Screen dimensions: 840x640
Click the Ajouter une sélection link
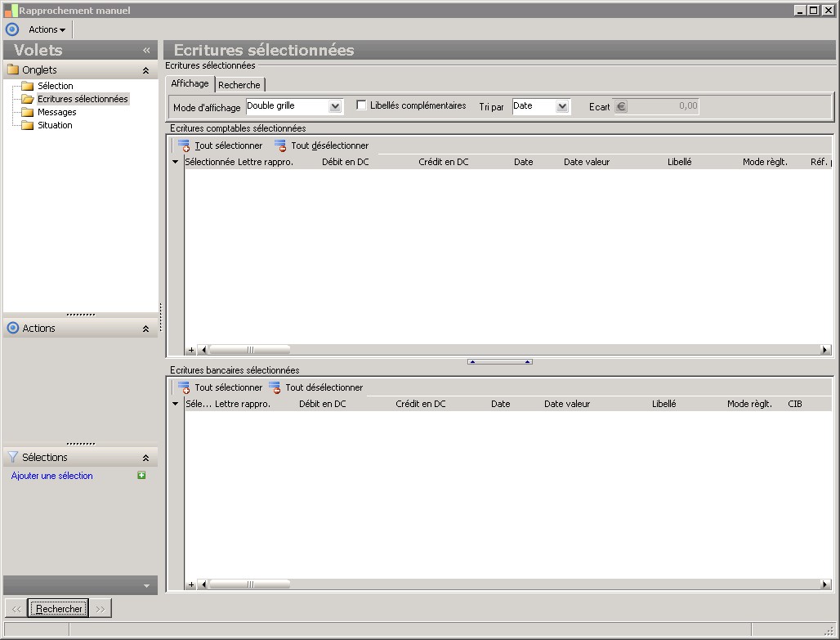point(52,476)
